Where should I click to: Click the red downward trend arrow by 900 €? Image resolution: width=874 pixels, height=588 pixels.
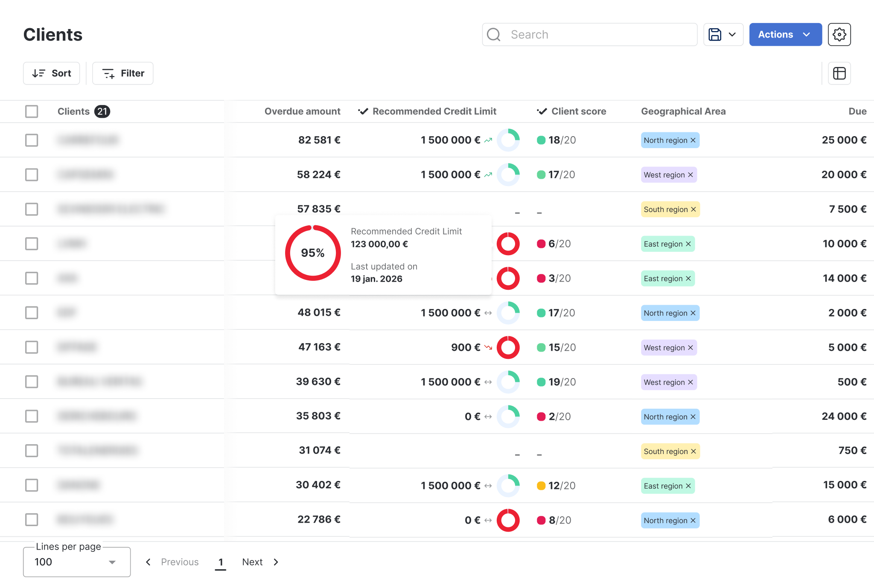click(x=488, y=347)
